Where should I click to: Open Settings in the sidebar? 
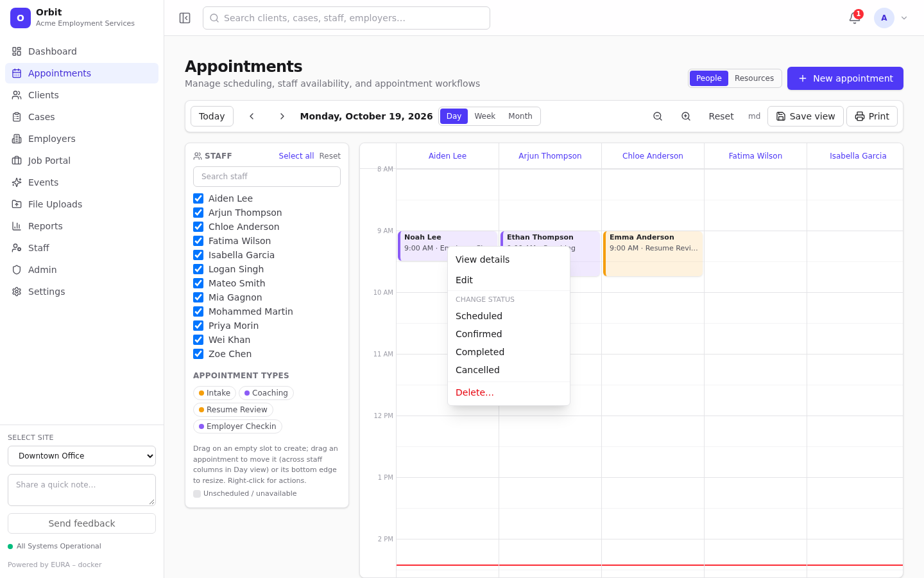[81, 292]
